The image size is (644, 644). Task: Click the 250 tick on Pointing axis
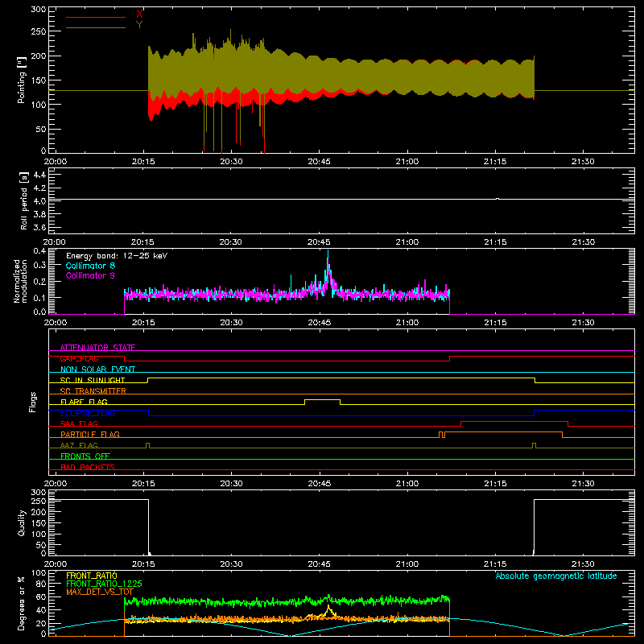click(39, 31)
